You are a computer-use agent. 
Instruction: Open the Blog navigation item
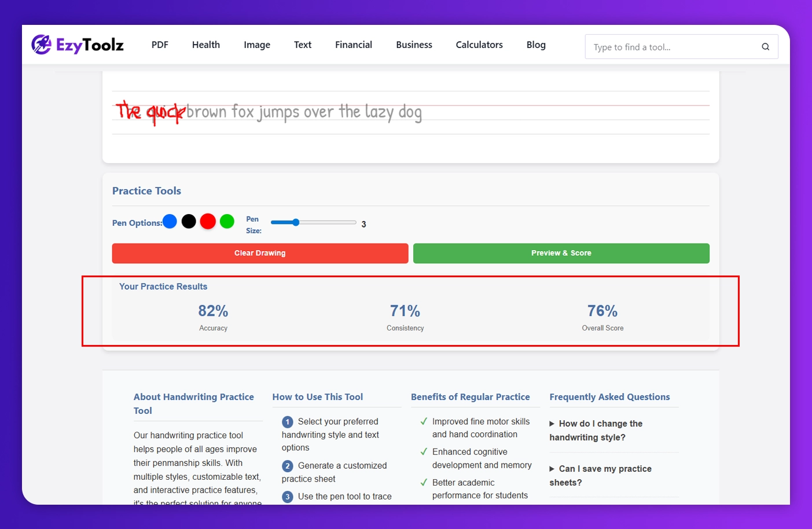pyautogui.click(x=535, y=45)
